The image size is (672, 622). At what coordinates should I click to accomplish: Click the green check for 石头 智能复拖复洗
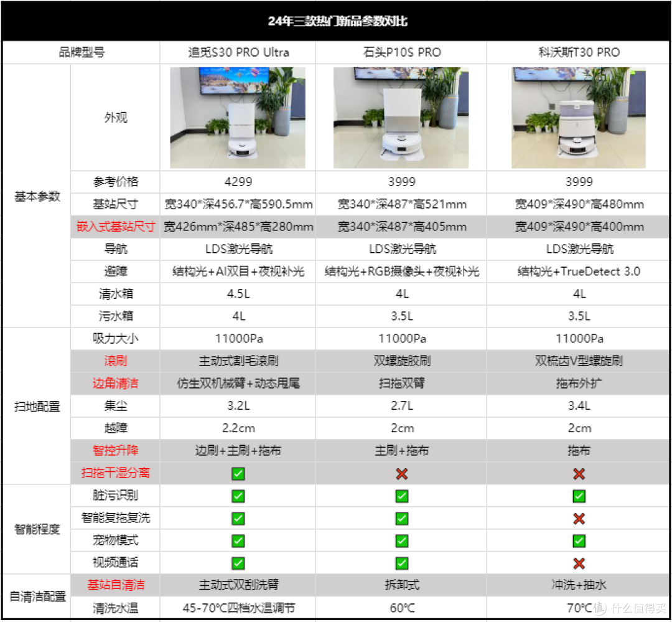tap(401, 518)
